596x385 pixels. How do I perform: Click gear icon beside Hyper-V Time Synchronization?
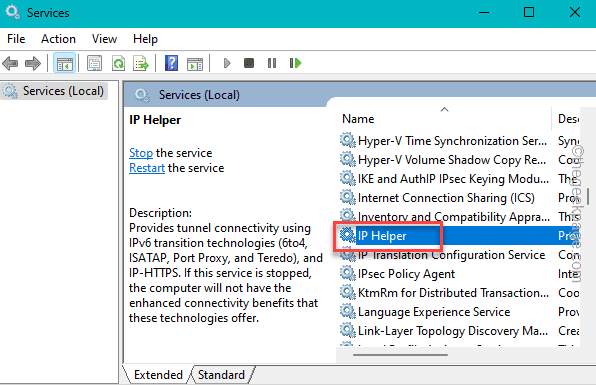coord(347,140)
